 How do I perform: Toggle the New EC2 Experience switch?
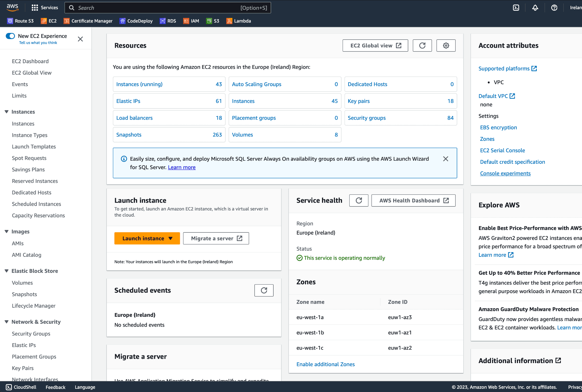(x=10, y=36)
